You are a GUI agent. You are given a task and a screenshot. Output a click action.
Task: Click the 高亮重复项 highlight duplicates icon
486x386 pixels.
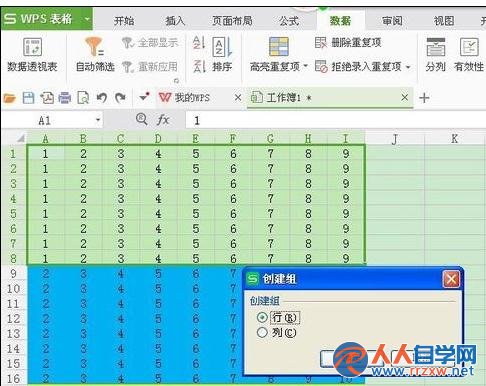[x=279, y=47]
